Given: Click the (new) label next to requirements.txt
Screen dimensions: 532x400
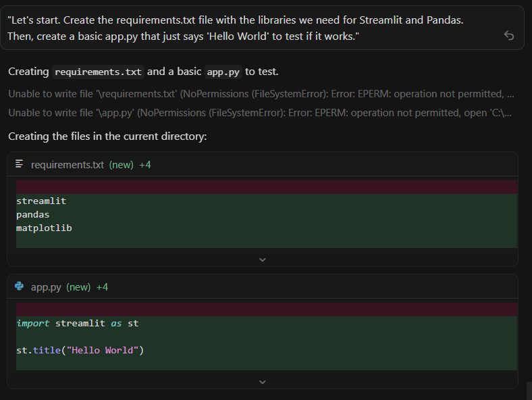Looking at the screenshot, I should tap(121, 165).
